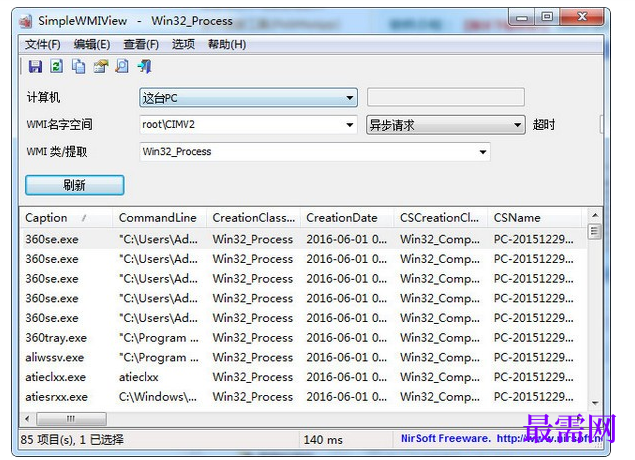Sort by the CommandLine column header

coord(160,217)
